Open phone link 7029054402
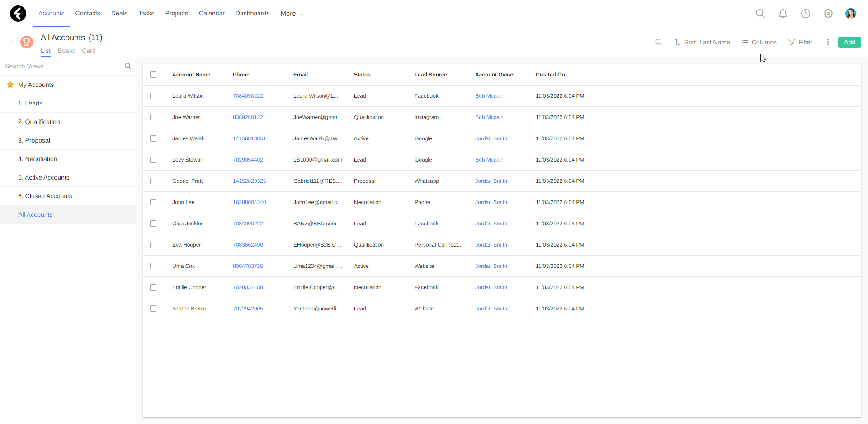Screen dimensions: 868x424 248,160
